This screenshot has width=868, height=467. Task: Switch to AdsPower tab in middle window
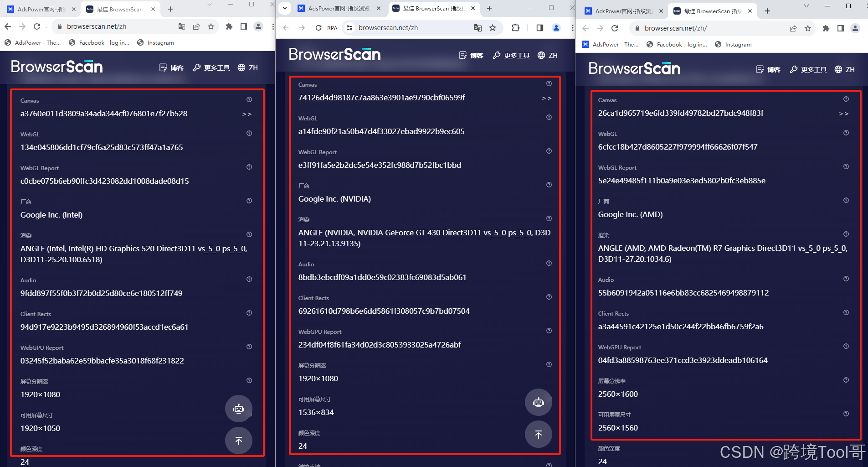click(339, 8)
